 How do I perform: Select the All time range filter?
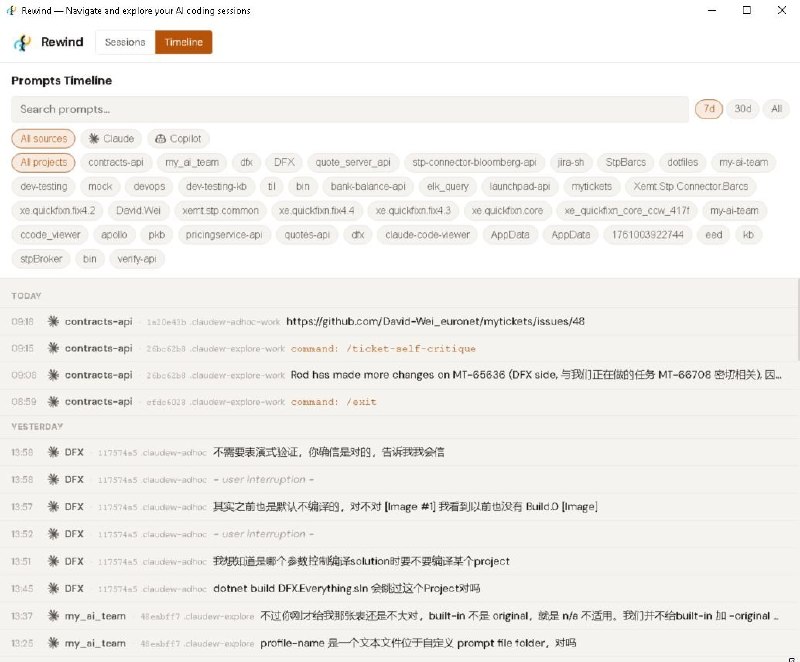click(776, 109)
